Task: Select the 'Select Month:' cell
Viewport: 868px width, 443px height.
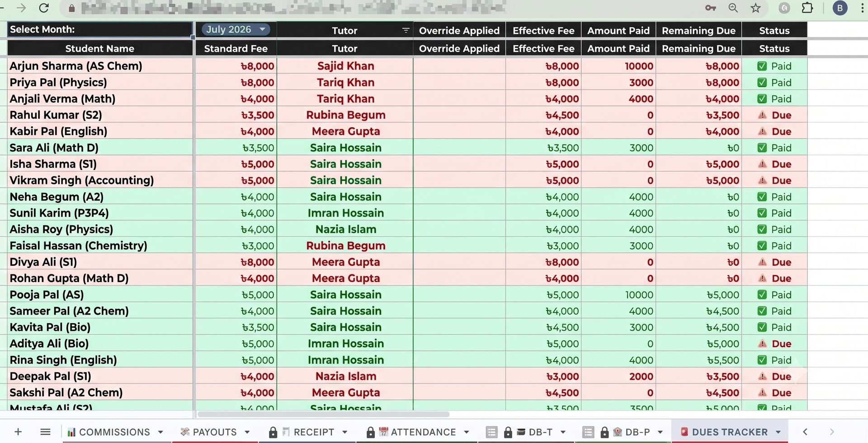Action: click(x=100, y=29)
